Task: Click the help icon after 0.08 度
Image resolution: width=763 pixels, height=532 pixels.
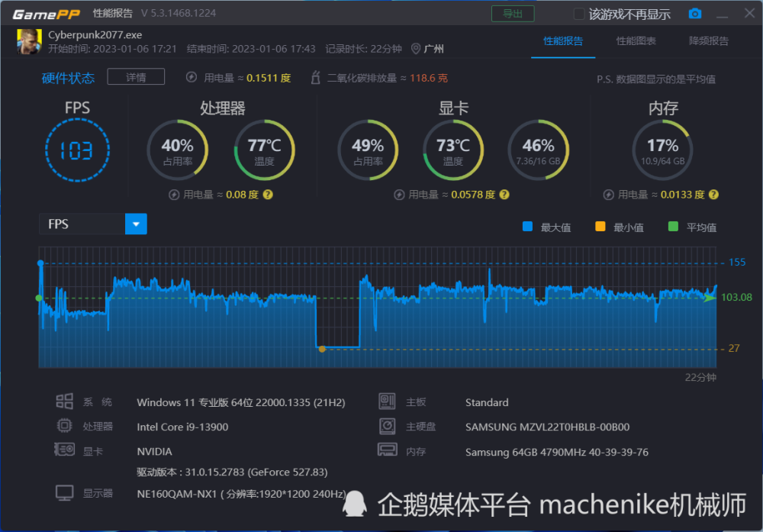Action: 268,195
